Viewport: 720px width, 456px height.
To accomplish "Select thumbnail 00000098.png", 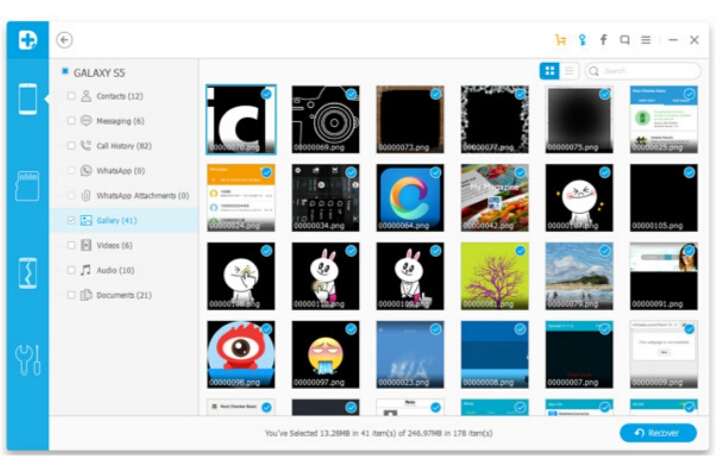I will pos(241,354).
